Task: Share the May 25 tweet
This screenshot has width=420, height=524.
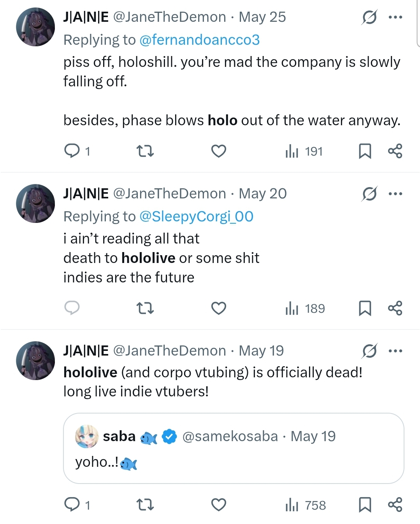Action: tap(395, 151)
